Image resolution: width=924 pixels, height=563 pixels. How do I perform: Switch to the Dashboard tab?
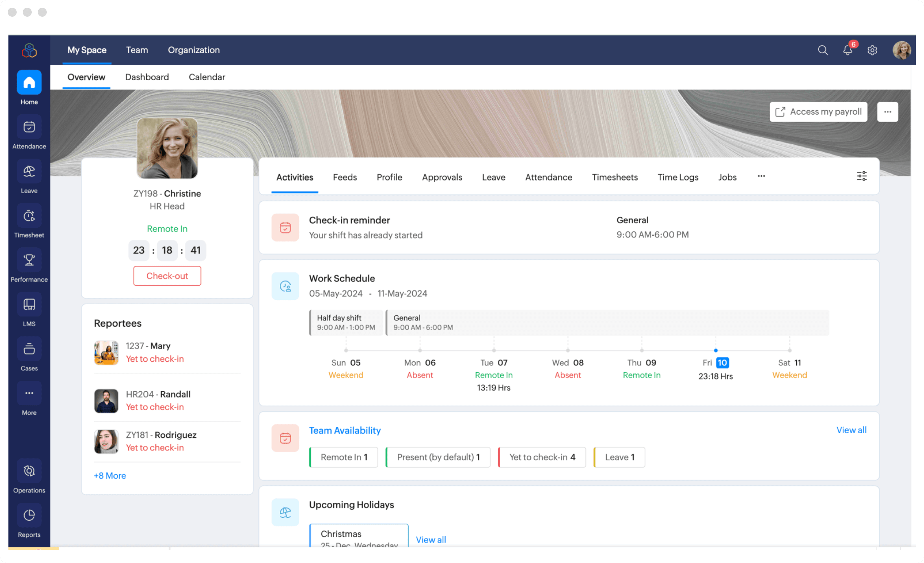click(146, 77)
